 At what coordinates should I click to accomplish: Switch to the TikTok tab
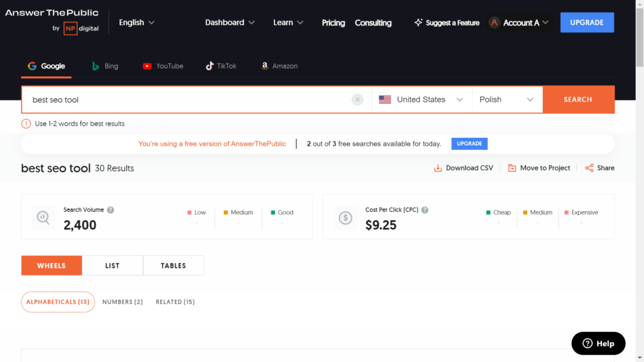[x=221, y=65]
